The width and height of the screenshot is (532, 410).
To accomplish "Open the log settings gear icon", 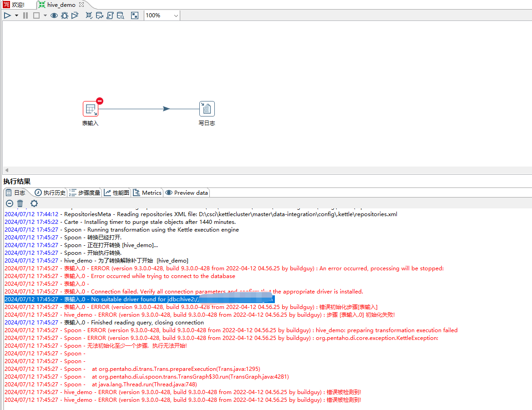I will point(34,203).
